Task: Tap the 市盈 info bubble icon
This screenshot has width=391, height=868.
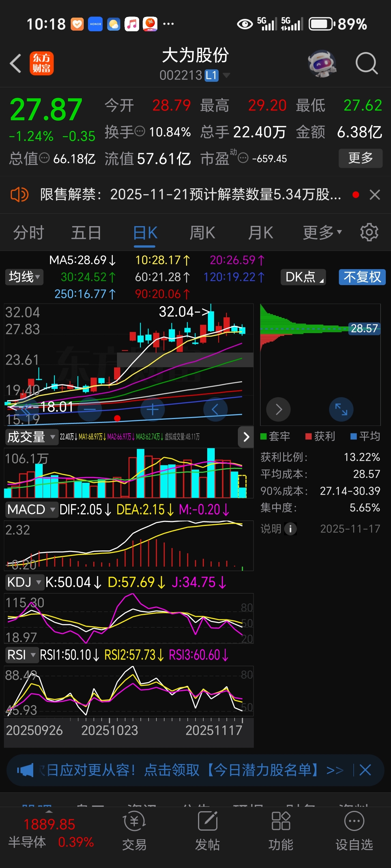Action: click(243, 158)
